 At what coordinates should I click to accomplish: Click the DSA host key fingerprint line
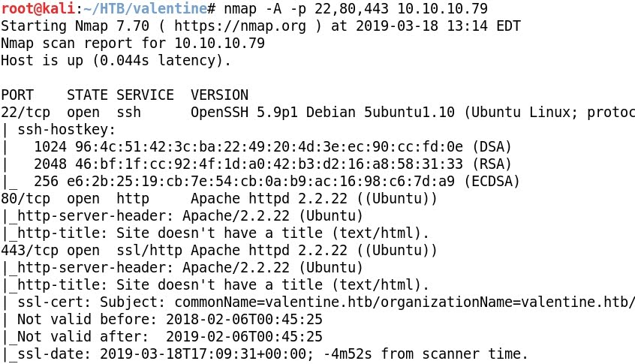coord(272,146)
